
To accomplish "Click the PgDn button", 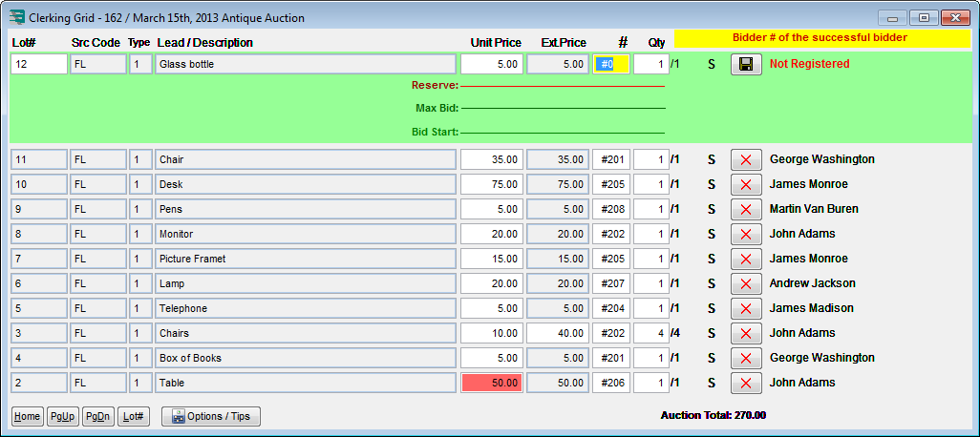I will click(98, 416).
